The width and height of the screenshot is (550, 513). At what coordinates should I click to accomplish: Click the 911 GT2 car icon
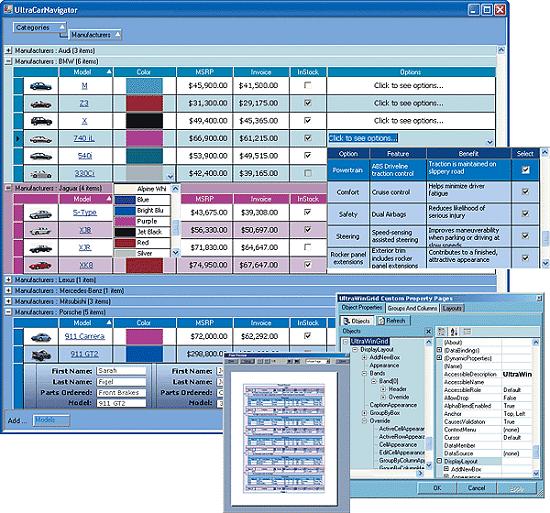click(41, 355)
